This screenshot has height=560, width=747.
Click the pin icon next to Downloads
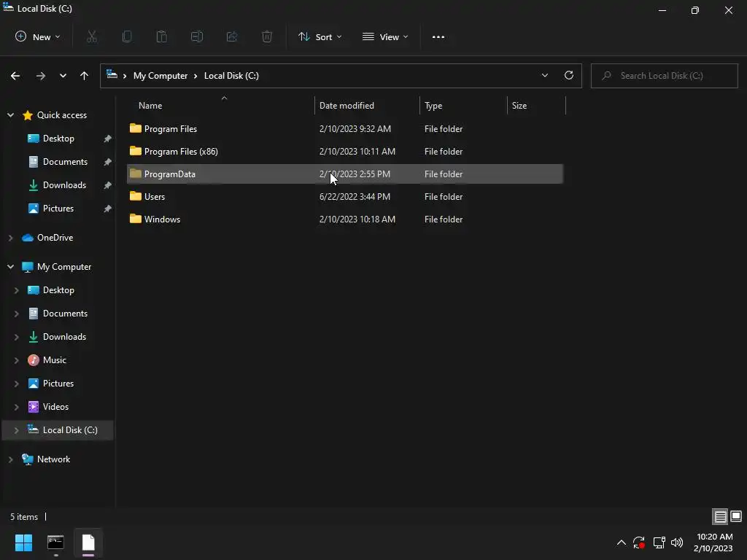[x=108, y=185]
